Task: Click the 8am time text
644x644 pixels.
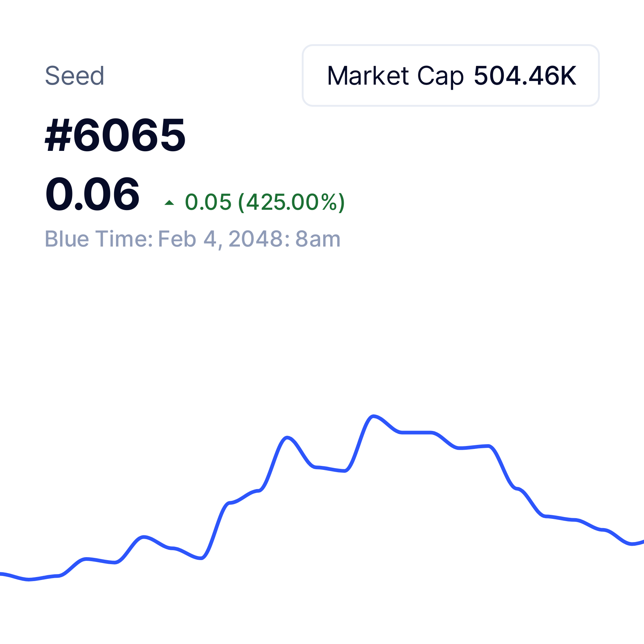Action: (x=318, y=239)
